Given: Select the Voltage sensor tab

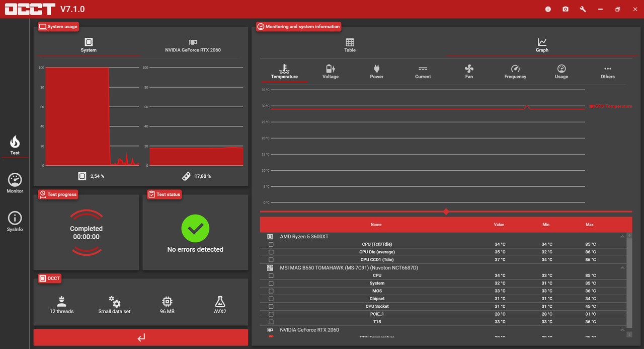Looking at the screenshot, I should click(331, 72).
